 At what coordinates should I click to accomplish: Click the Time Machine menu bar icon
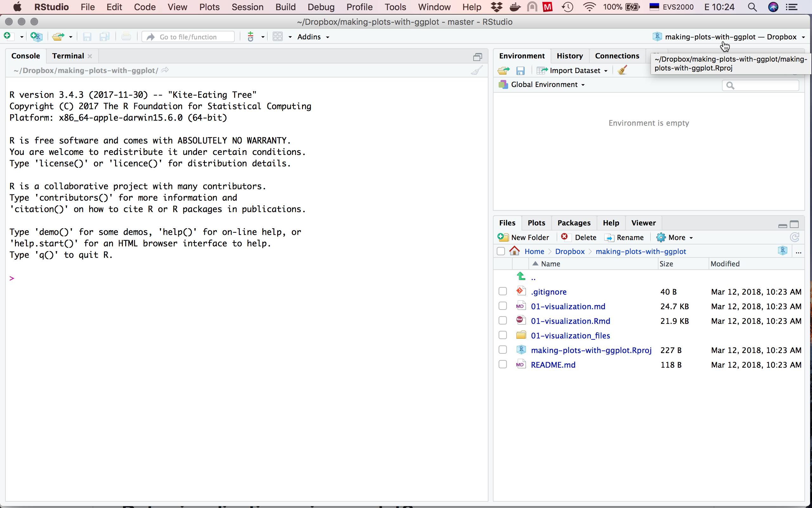click(567, 7)
